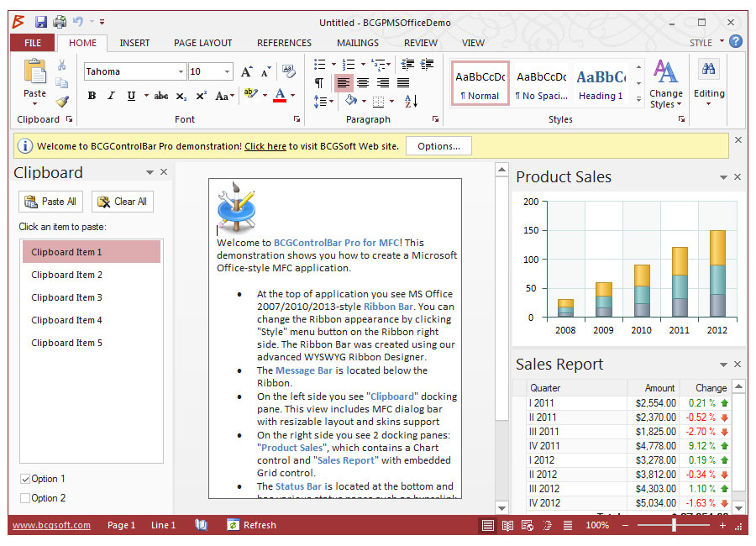This screenshot has width=756, height=546.
Task: Select Clipboard Item 3 in the list
Action: [x=92, y=297]
